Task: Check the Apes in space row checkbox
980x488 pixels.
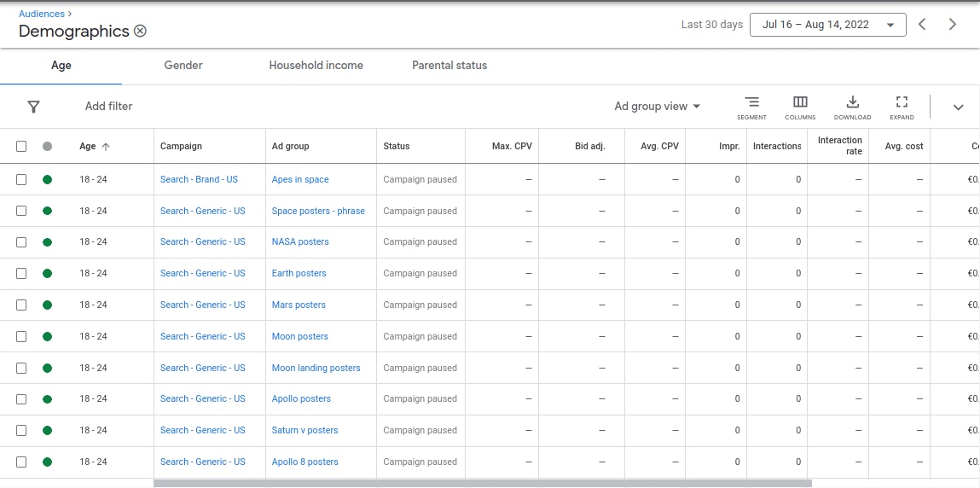Action: pyautogui.click(x=21, y=179)
